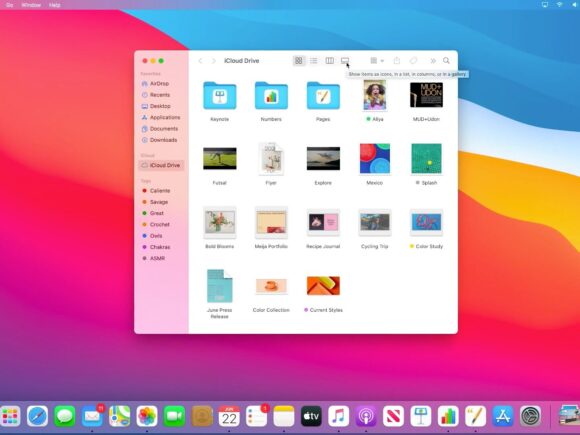Screen dimensions: 580x435
Task: Open Maps from the Dock
Action: pos(119,416)
